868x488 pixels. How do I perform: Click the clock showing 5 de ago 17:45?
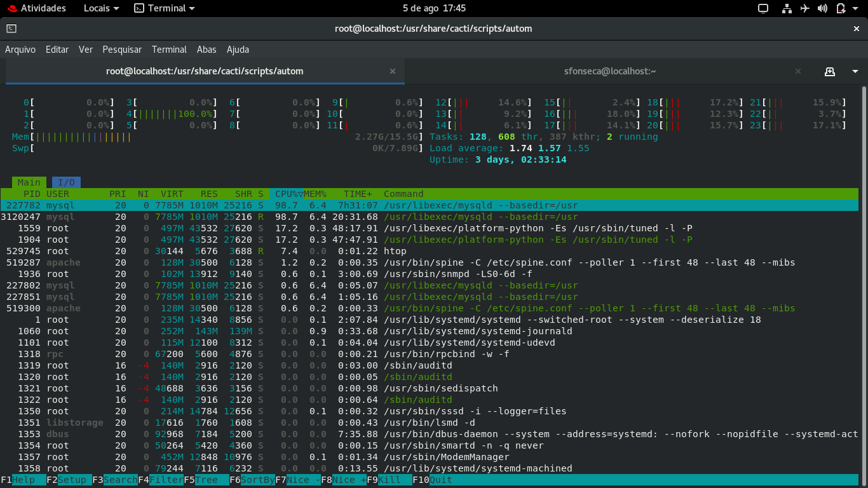(434, 8)
